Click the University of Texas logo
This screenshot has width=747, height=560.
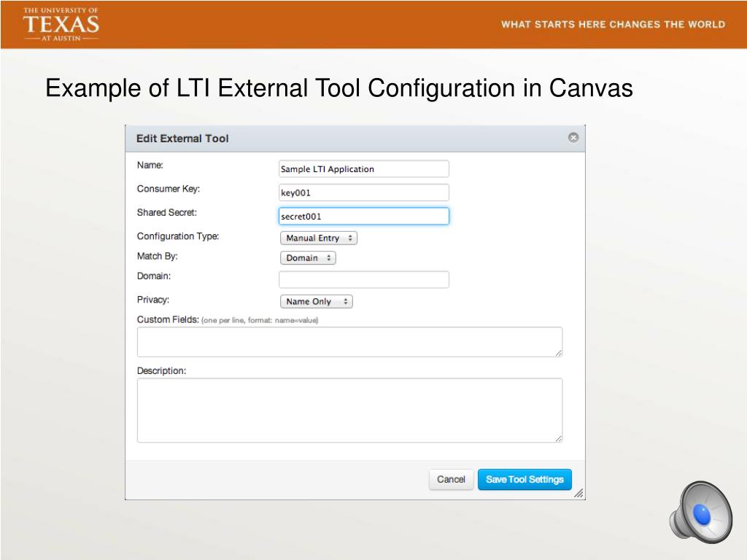click(62, 23)
